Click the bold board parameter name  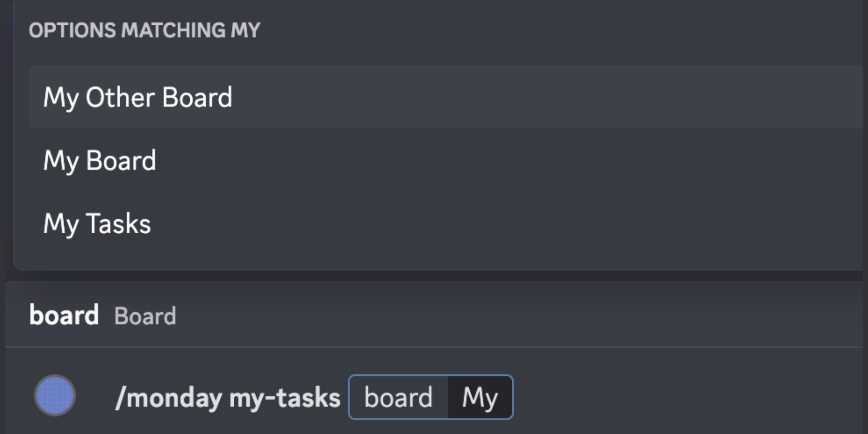click(64, 315)
